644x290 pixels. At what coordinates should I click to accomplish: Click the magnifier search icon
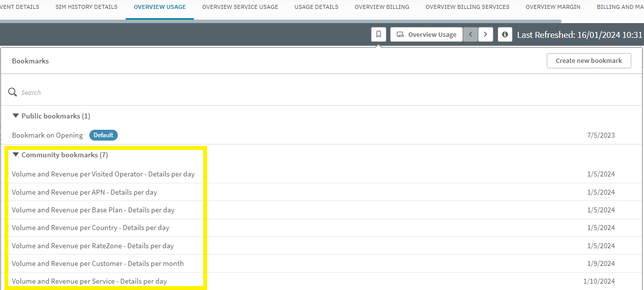pyautogui.click(x=13, y=92)
